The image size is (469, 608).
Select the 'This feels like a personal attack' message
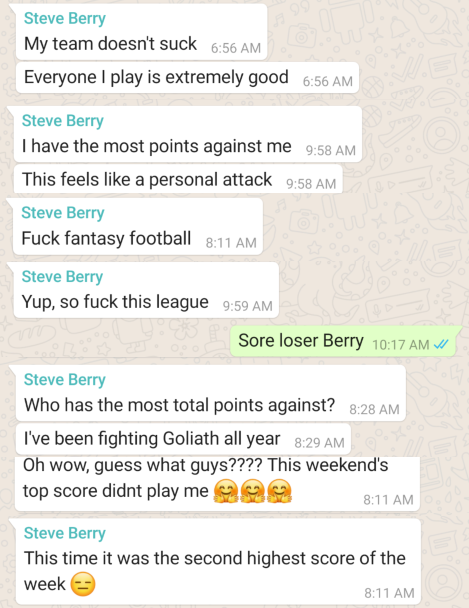pos(178,179)
